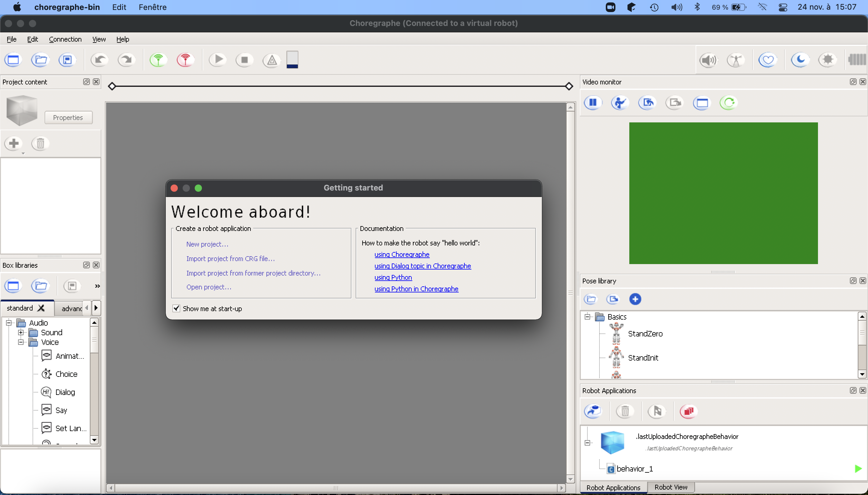Click the Video monitor learn icon

[x=620, y=103]
